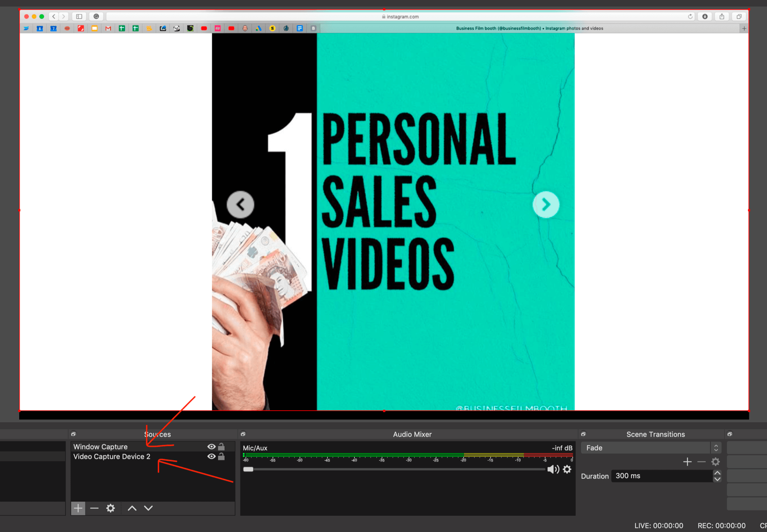Screen dimensions: 767x532
Task: Increase transition duration with up stepper
Action: click(717, 473)
